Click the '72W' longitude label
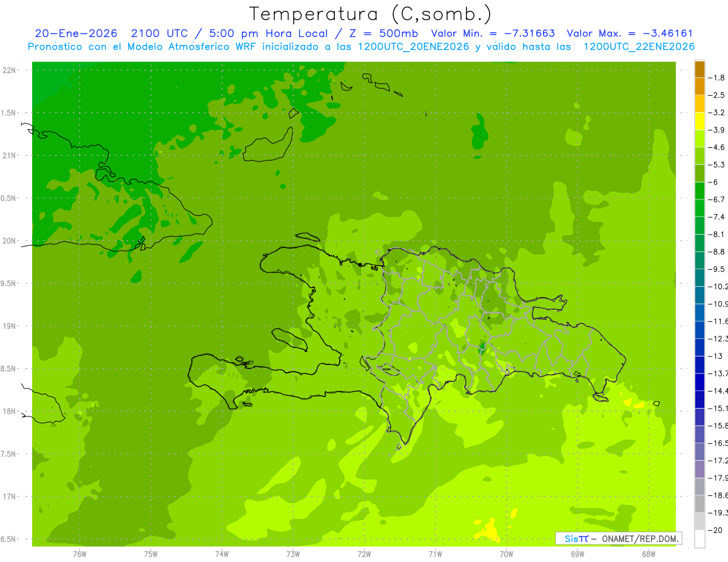This screenshot has height=562, width=728. (x=364, y=555)
